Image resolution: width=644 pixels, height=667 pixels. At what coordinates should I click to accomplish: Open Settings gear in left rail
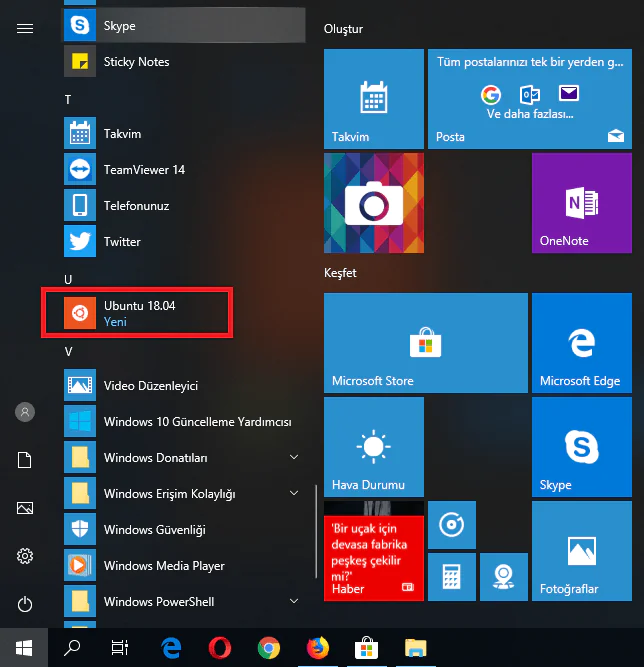coord(26,556)
